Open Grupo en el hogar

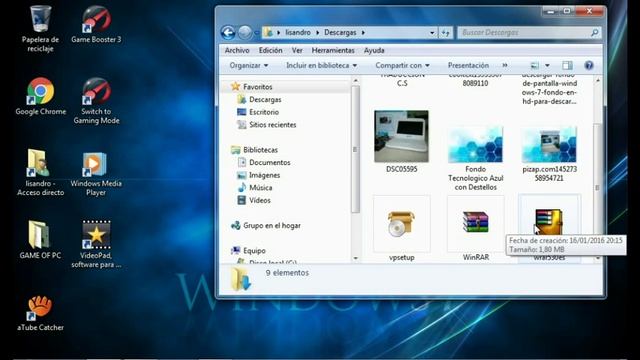click(271, 225)
